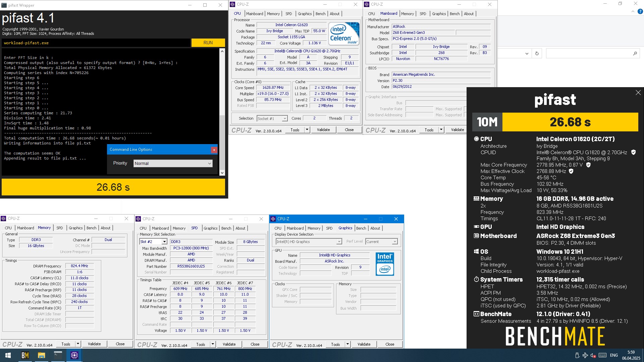Open Tools arrow in the CPU-Z CPU window
644x362 pixels.
307,130
